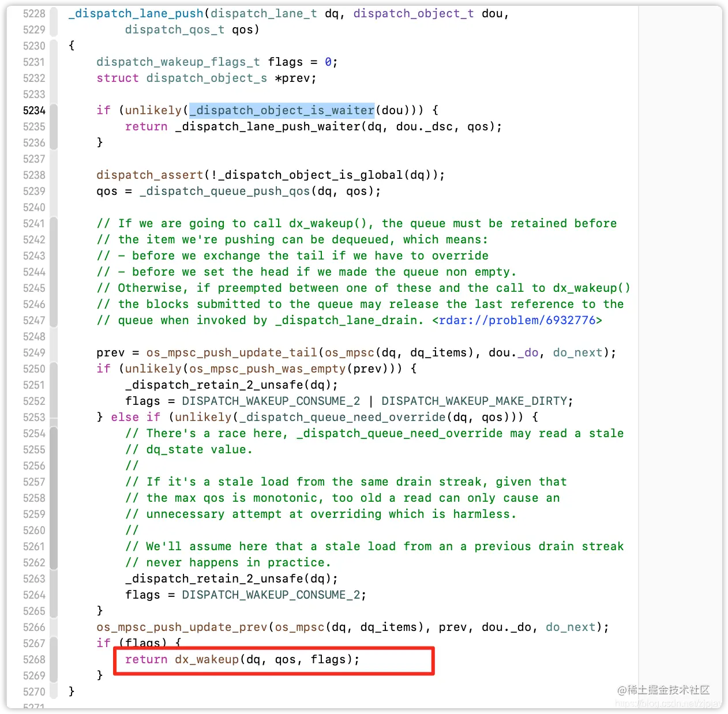728x714 pixels.
Task: Click struct keyword on line 5232
Action: click(x=118, y=78)
